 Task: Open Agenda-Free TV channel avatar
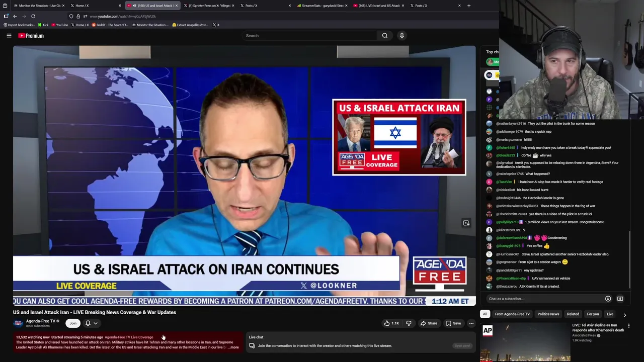coord(18,323)
